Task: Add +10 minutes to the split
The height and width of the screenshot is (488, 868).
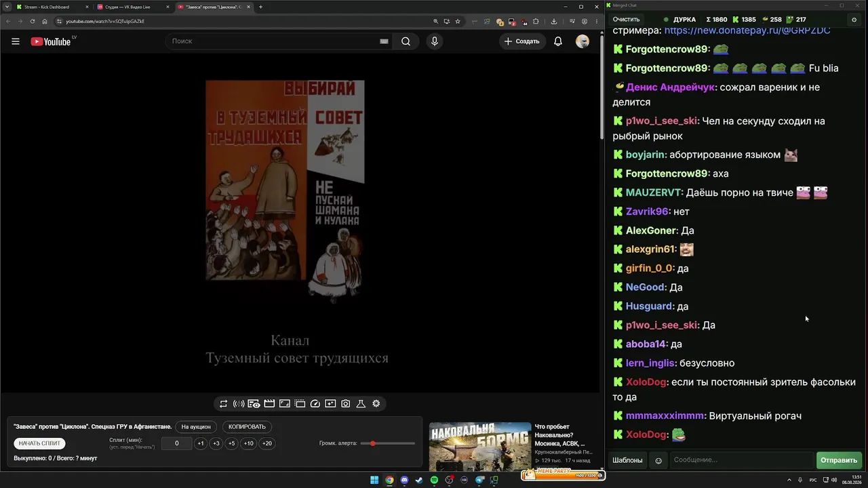Action: pyautogui.click(x=249, y=443)
